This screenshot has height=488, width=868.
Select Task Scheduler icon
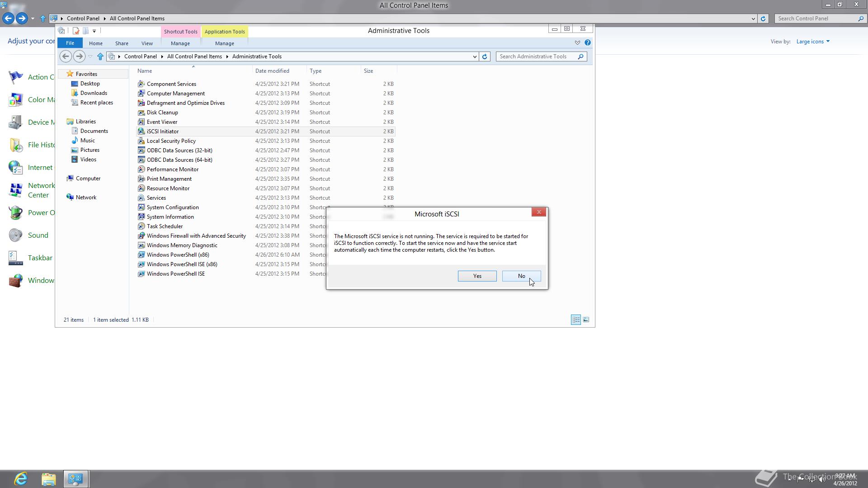pos(141,226)
